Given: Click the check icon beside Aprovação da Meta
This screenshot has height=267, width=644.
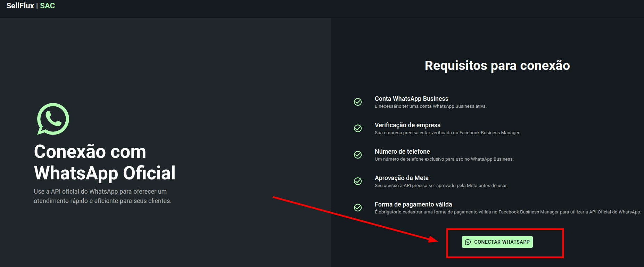Looking at the screenshot, I should pyautogui.click(x=358, y=181).
